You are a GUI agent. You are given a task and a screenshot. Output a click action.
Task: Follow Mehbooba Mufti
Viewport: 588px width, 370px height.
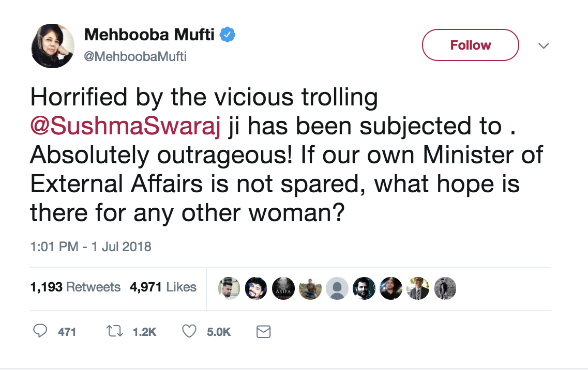click(470, 45)
